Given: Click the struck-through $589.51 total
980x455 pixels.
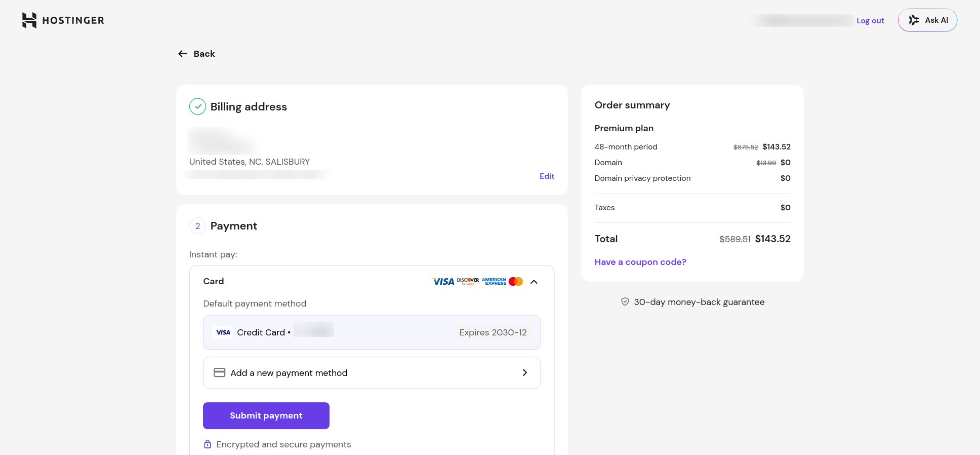Looking at the screenshot, I should (735, 239).
